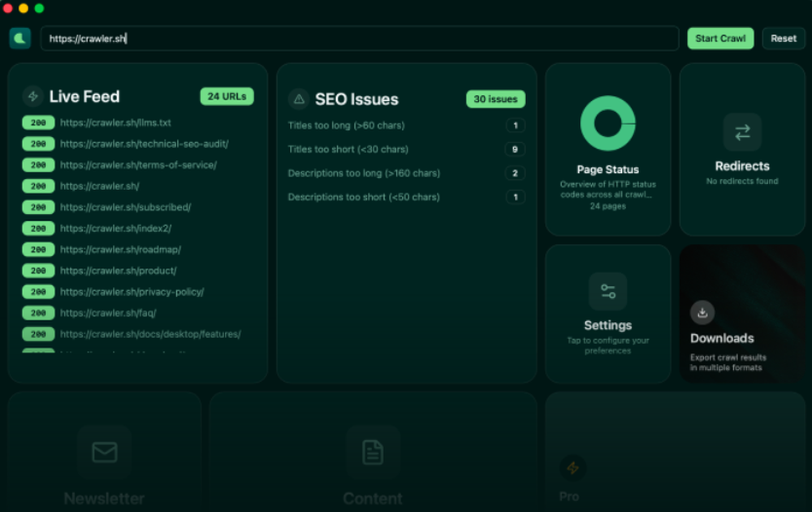Click the 24 URLs badge
The height and width of the screenshot is (512, 812).
(227, 96)
